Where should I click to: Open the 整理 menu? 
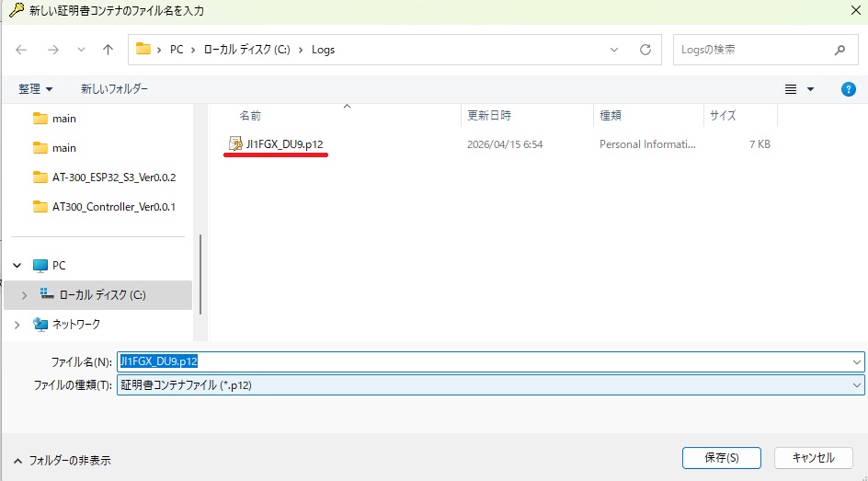pyautogui.click(x=36, y=89)
